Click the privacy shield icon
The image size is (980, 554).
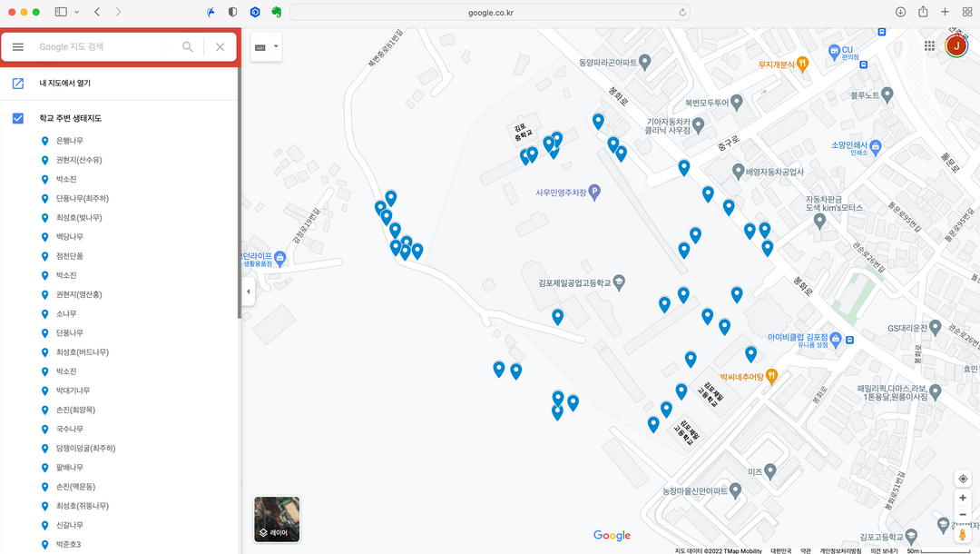click(x=232, y=12)
